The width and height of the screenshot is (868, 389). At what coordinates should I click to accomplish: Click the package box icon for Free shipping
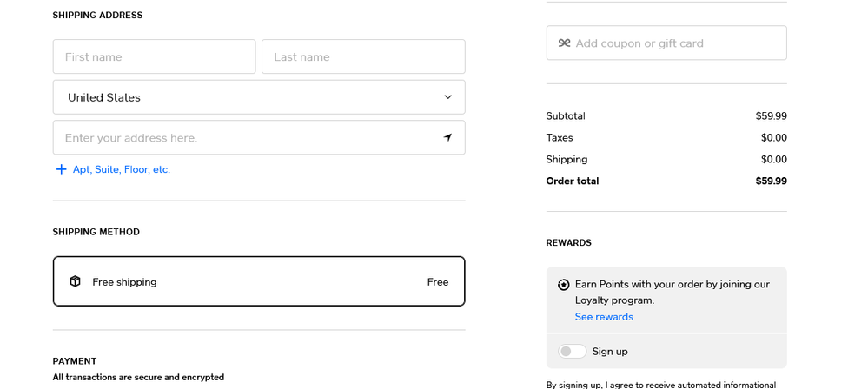76,281
